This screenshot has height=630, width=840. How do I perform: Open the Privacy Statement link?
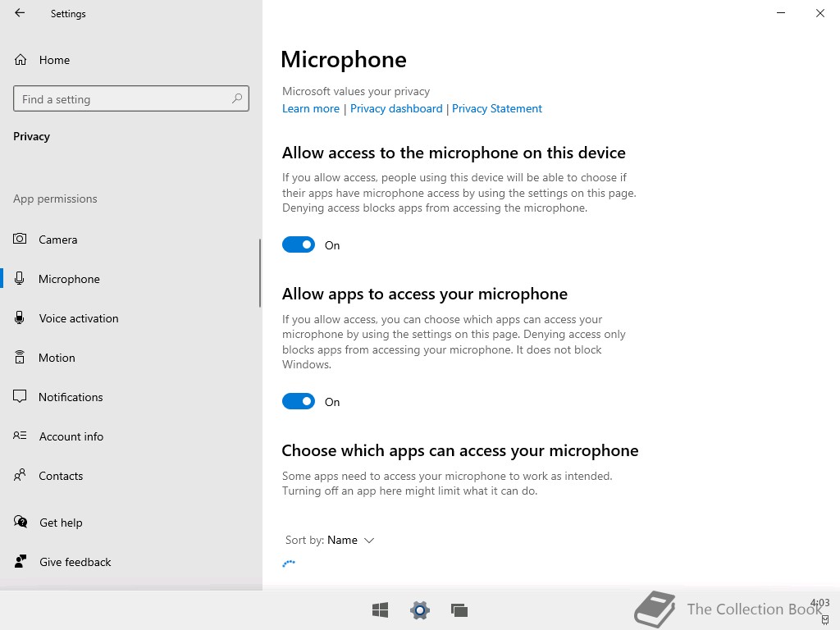point(497,109)
